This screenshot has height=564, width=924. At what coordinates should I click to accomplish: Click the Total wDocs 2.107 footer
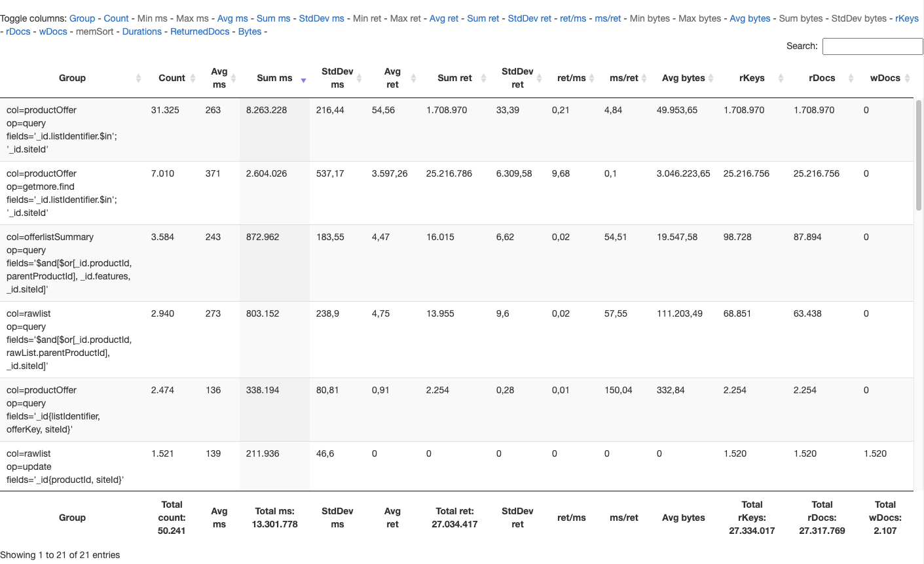(x=885, y=518)
